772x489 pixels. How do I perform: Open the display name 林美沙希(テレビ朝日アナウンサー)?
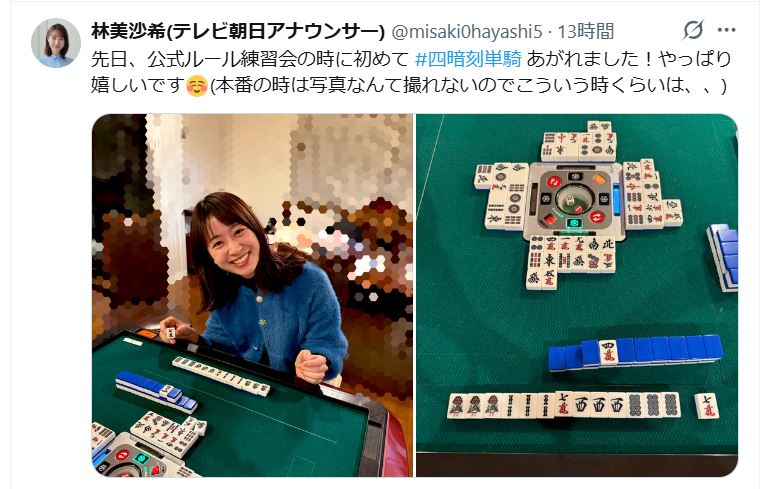pyautogui.click(x=237, y=32)
